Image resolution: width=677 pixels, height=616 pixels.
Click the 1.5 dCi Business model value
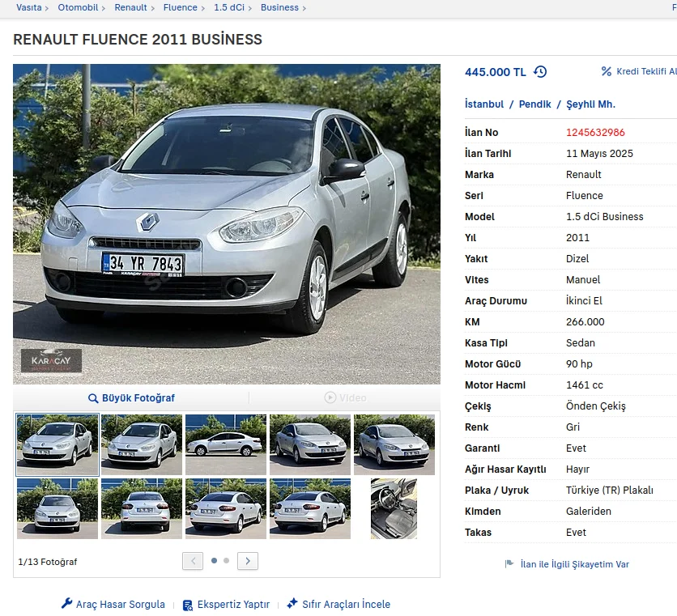pos(604,217)
